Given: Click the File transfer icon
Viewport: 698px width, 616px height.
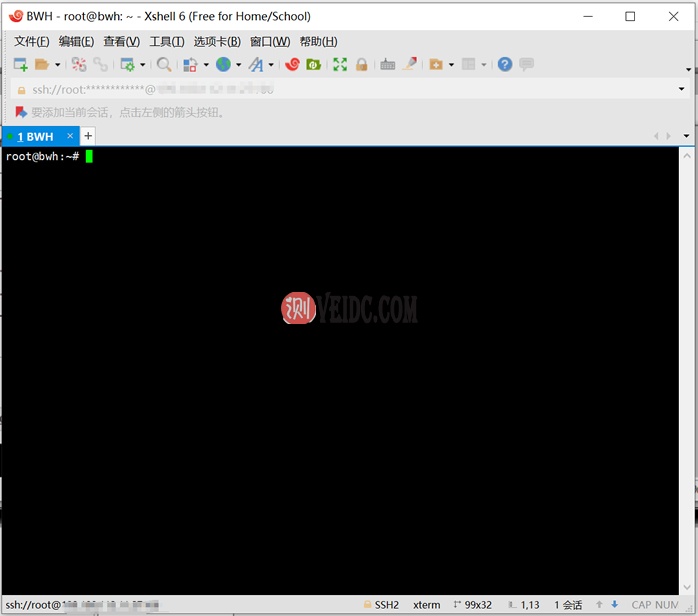Looking at the screenshot, I should [190, 65].
